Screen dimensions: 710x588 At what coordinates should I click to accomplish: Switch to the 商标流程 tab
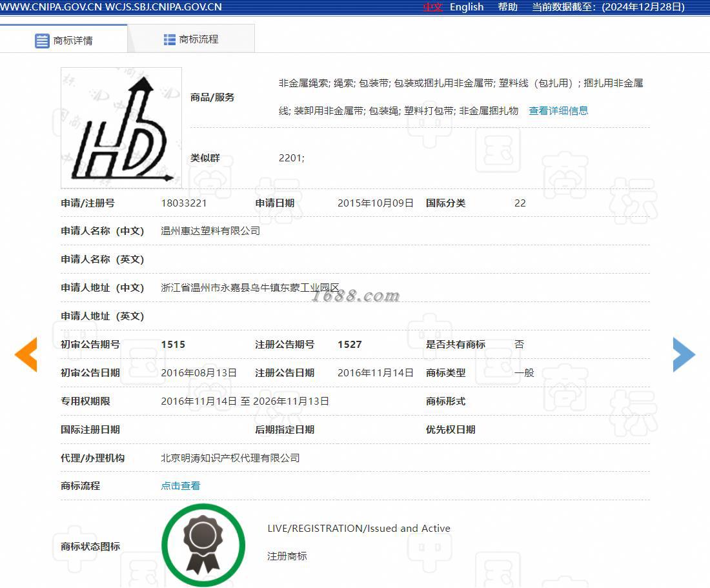[191, 39]
